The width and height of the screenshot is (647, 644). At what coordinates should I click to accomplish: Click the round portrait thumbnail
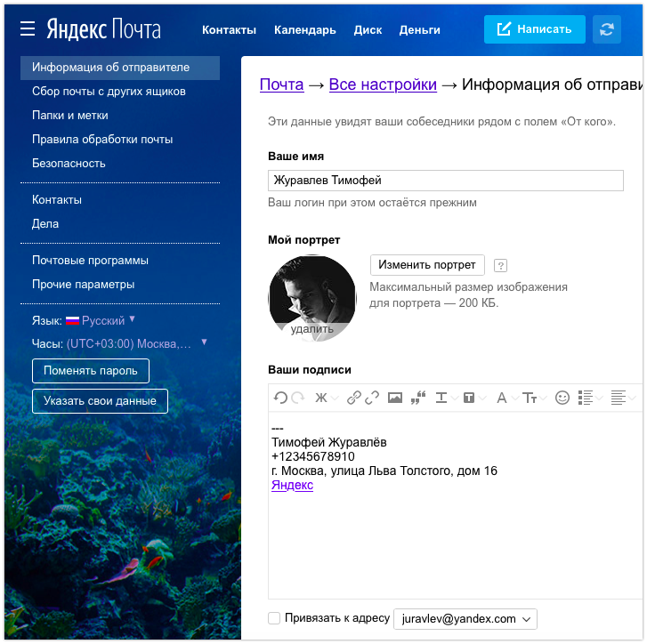tap(312, 298)
